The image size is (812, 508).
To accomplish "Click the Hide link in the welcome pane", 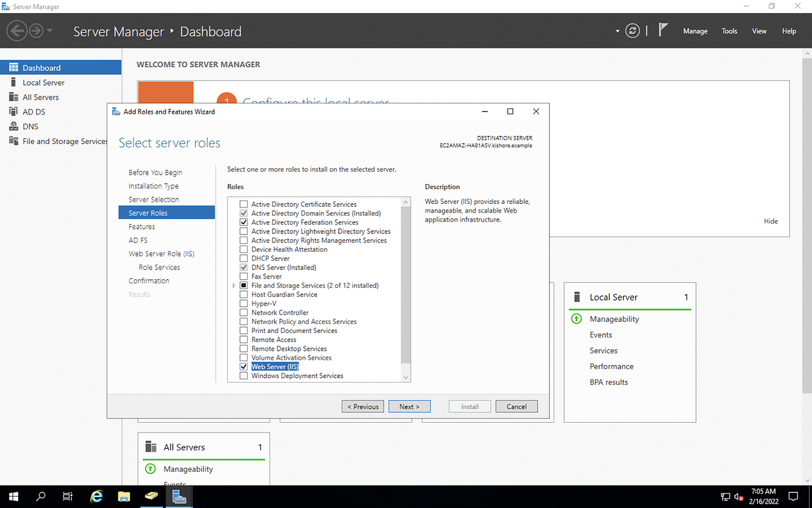I will click(x=770, y=221).
